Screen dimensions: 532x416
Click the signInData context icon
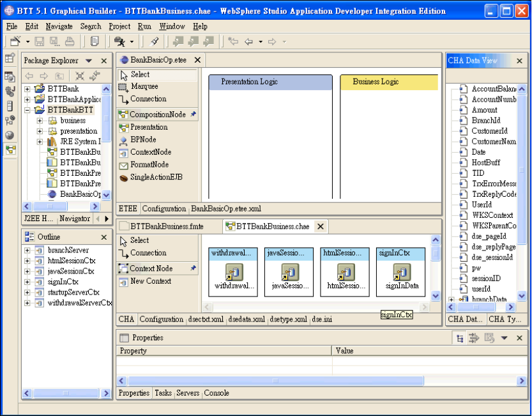click(x=402, y=272)
